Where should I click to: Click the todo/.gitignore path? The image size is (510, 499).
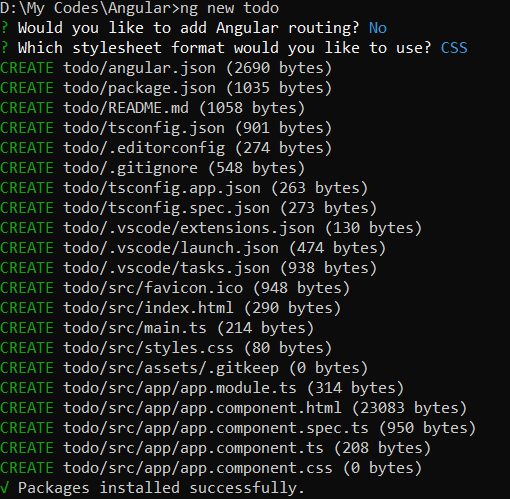pyautogui.click(x=131, y=168)
